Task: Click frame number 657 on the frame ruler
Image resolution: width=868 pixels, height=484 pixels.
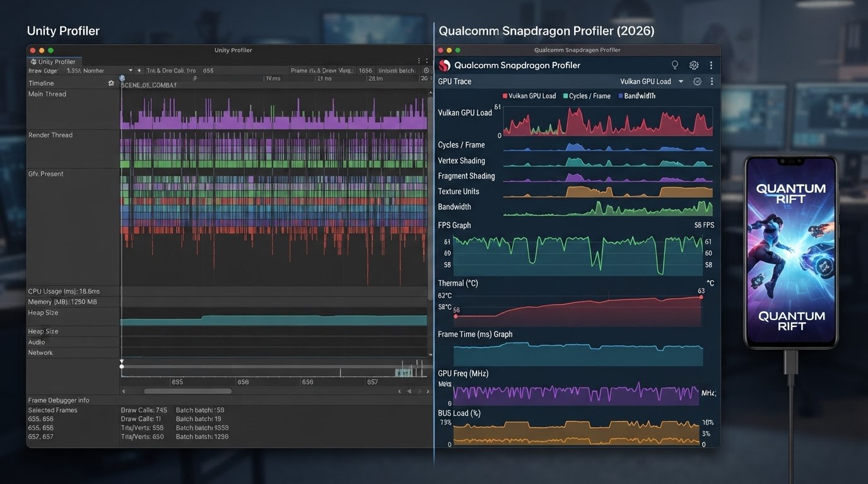Action: tap(373, 382)
